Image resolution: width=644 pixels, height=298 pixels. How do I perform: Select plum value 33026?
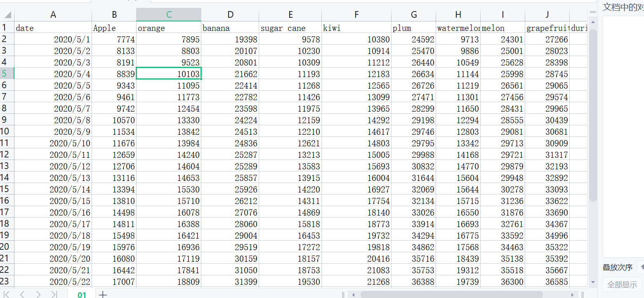(x=414, y=212)
